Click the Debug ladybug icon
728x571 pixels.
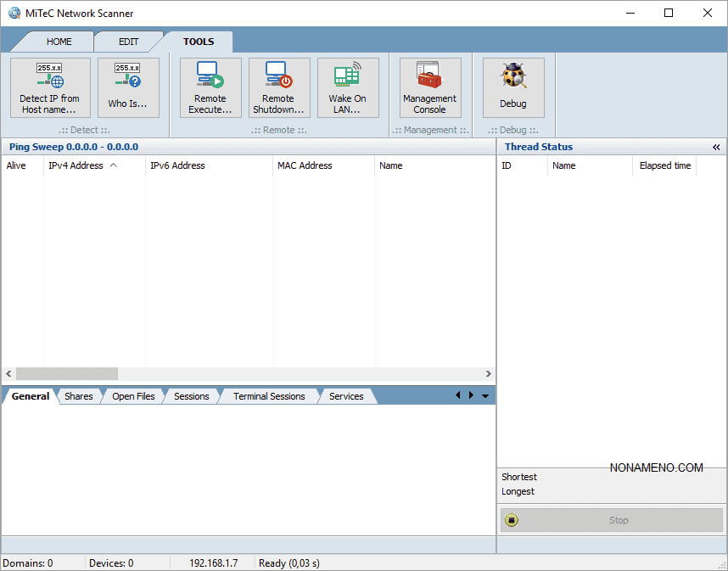pos(512,77)
